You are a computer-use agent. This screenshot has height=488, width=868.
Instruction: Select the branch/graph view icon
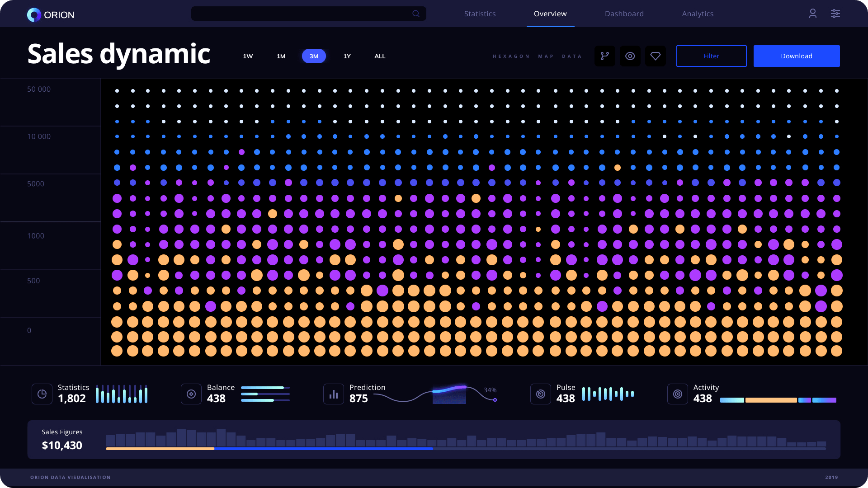[x=605, y=56]
